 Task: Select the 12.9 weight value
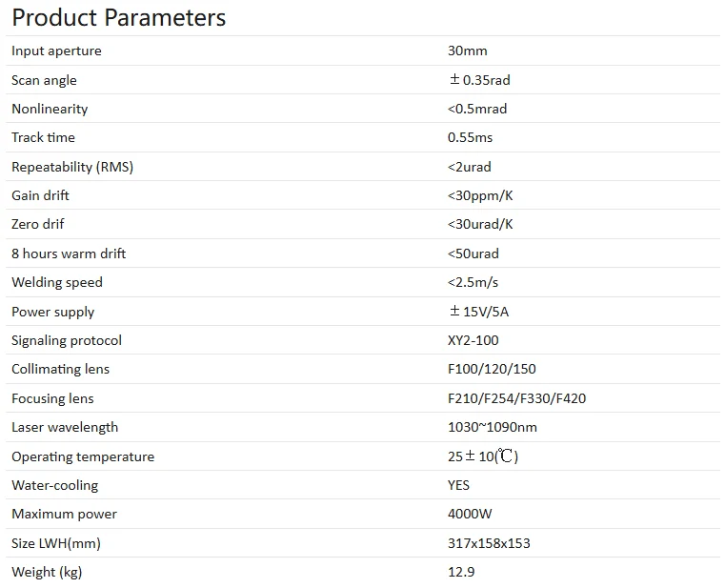[x=461, y=572]
